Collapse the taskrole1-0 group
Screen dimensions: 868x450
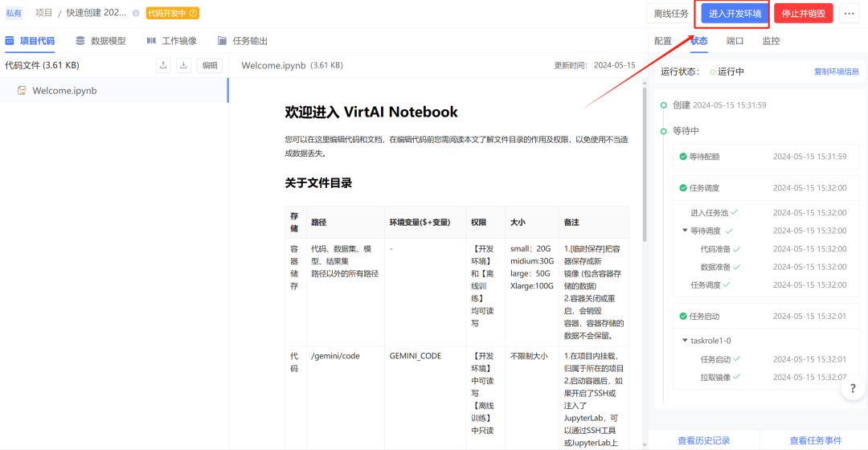pyautogui.click(x=685, y=341)
